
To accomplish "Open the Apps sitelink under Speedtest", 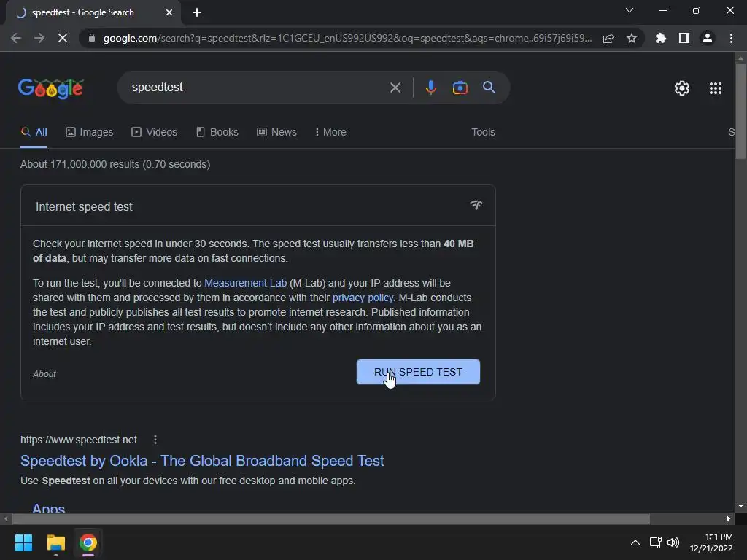I will 49,507.
